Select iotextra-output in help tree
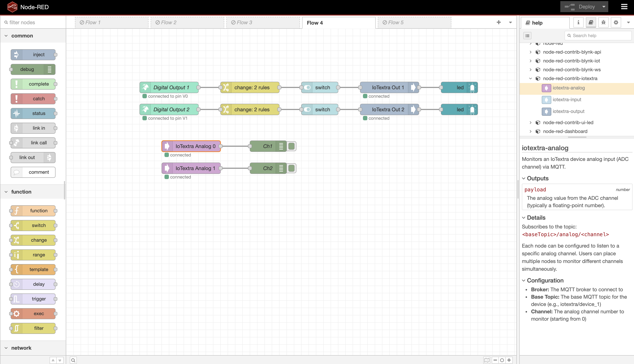 tap(568, 111)
